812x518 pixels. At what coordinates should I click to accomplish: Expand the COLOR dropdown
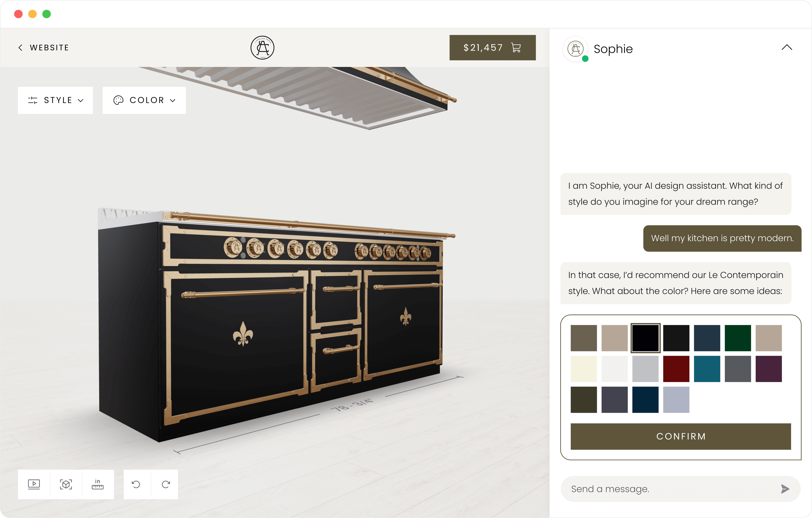(x=144, y=100)
